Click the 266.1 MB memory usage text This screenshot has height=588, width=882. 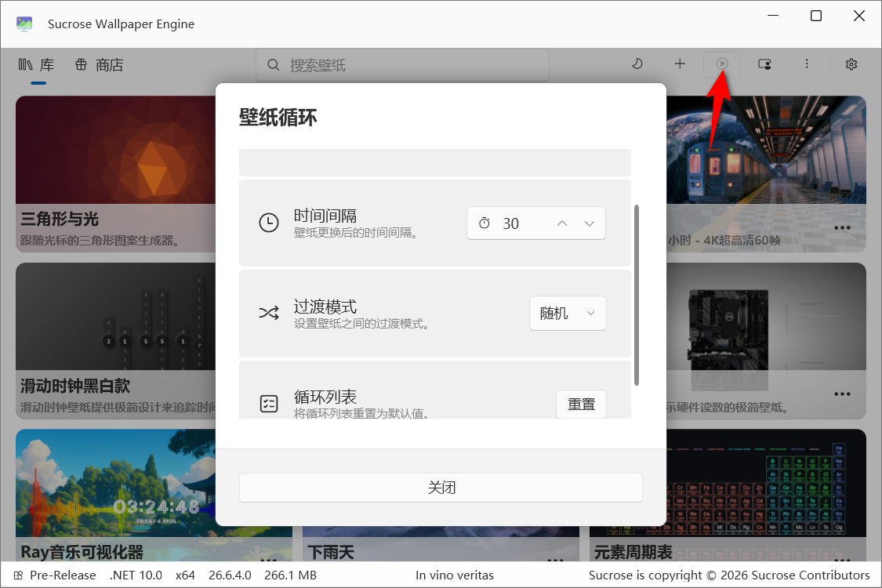click(290, 575)
